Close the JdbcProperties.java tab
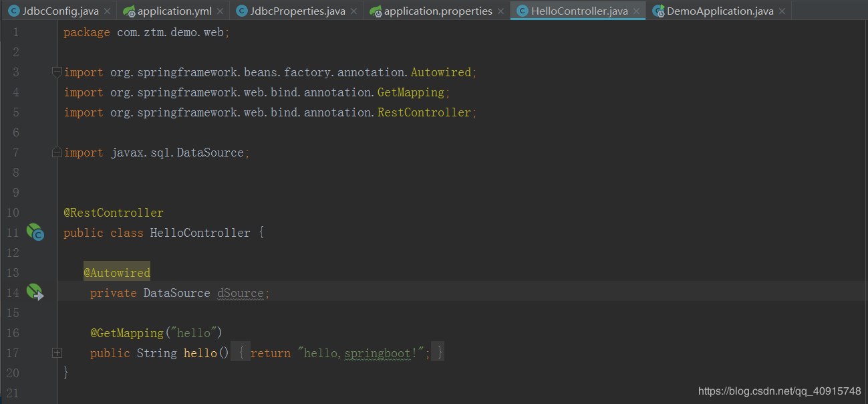This screenshot has height=404, width=868. [x=353, y=11]
